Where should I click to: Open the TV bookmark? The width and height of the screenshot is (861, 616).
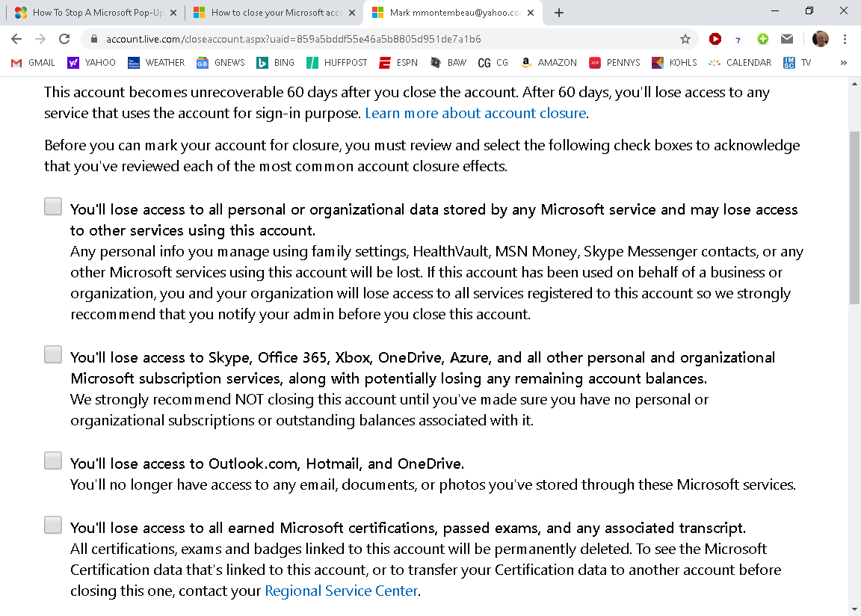point(797,63)
